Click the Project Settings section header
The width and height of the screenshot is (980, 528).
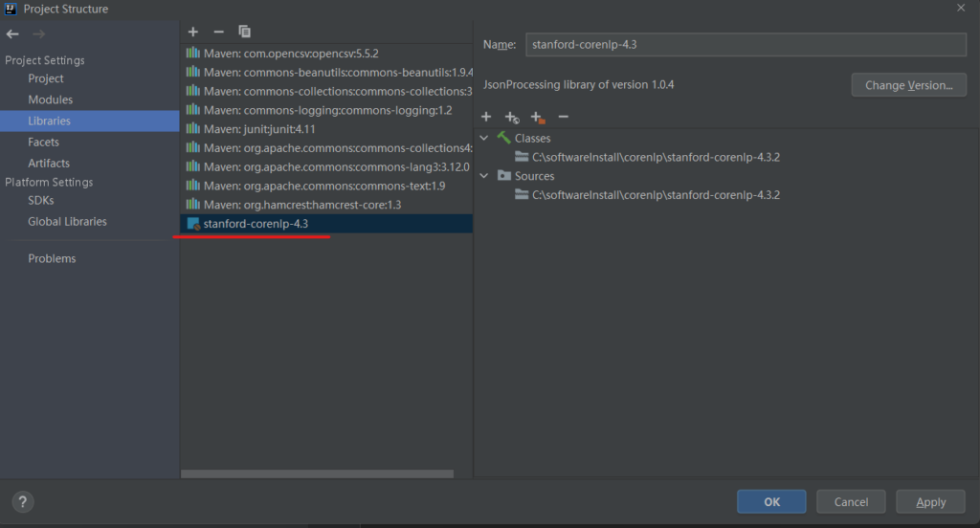coord(44,60)
